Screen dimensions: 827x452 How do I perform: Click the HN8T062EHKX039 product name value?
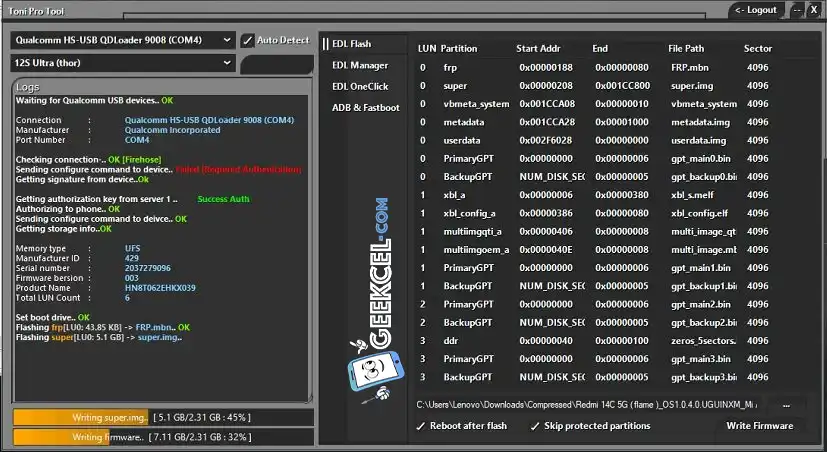160,288
